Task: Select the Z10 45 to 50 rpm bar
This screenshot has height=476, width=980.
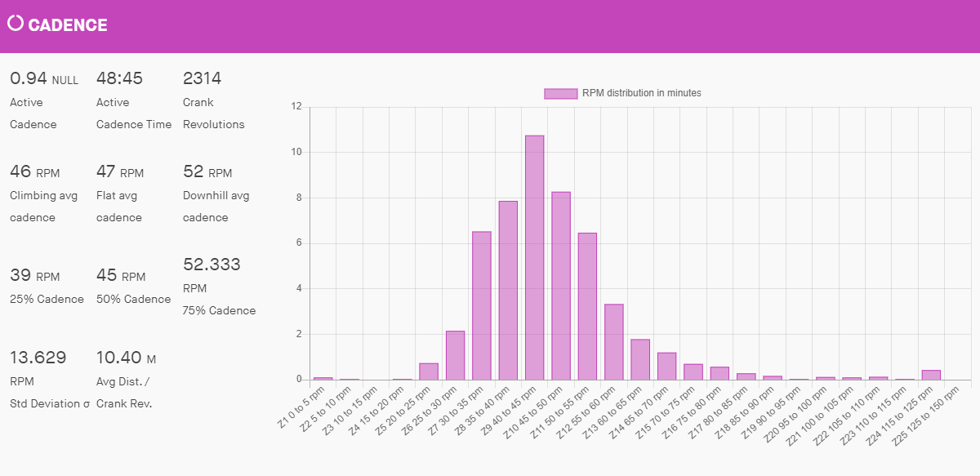Action: pos(561,286)
